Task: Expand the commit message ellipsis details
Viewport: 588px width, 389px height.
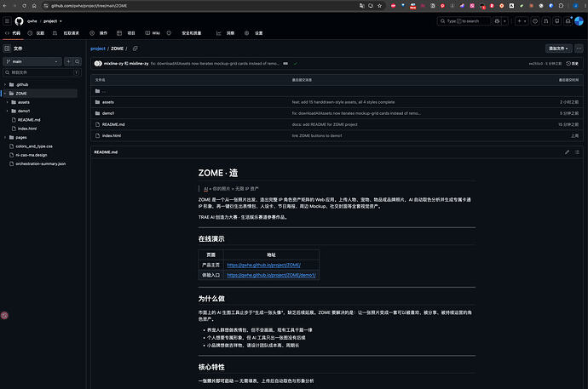Action: tap(285, 64)
